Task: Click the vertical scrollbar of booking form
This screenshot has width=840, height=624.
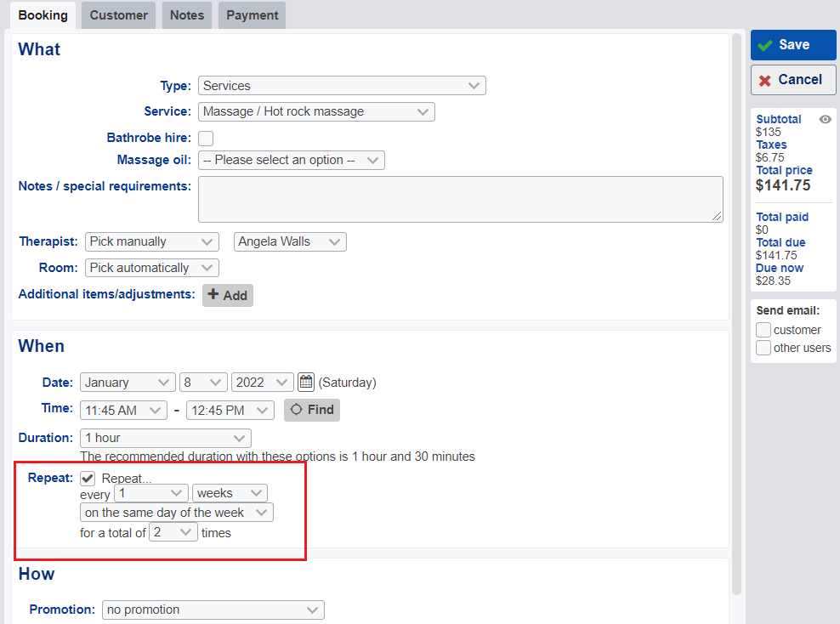Action: pyautogui.click(x=736, y=314)
